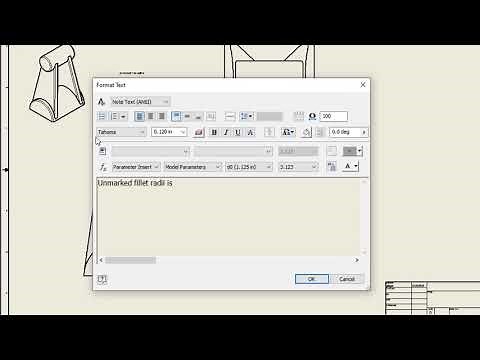
Task: Toggle underline formatting
Action: [x=238, y=132]
